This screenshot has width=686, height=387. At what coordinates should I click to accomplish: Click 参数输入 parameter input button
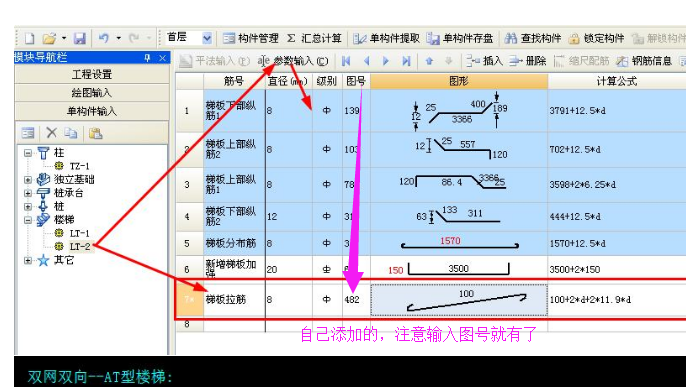click(x=293, y=61)
